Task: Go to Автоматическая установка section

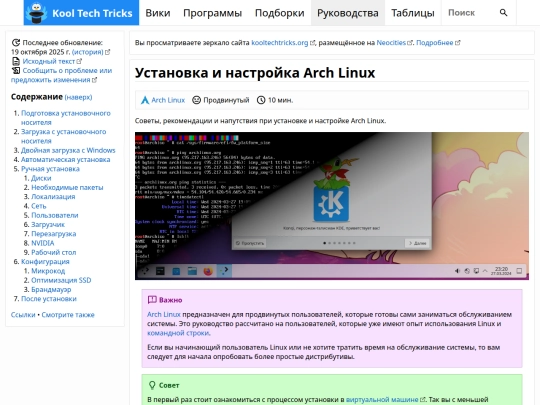Action: coord(65,159)
